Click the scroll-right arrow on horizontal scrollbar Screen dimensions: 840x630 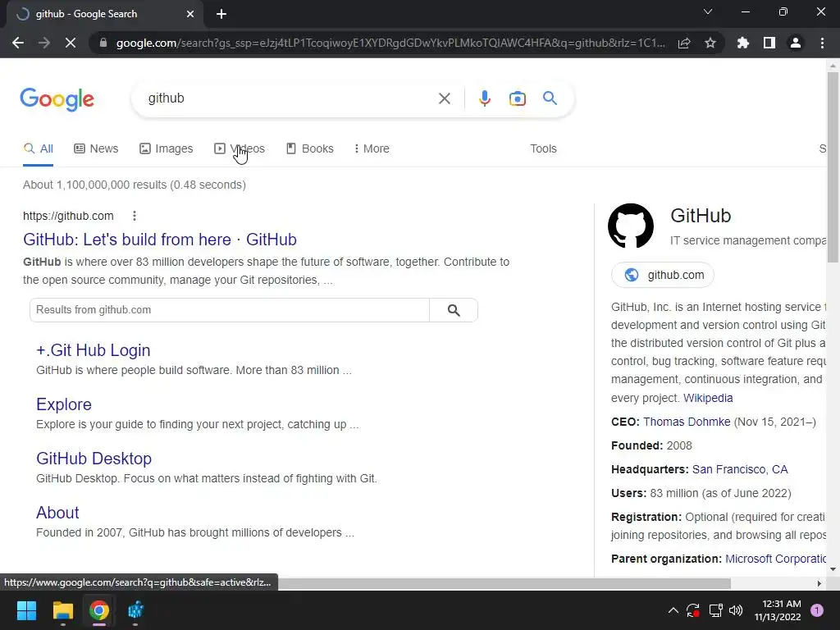pos(819,583)
